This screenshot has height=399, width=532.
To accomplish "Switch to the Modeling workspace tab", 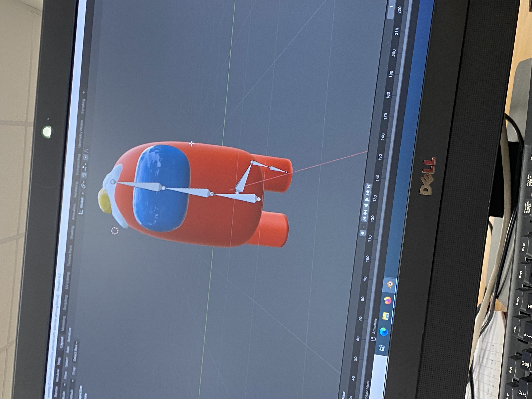I will [x=63, y=324].
